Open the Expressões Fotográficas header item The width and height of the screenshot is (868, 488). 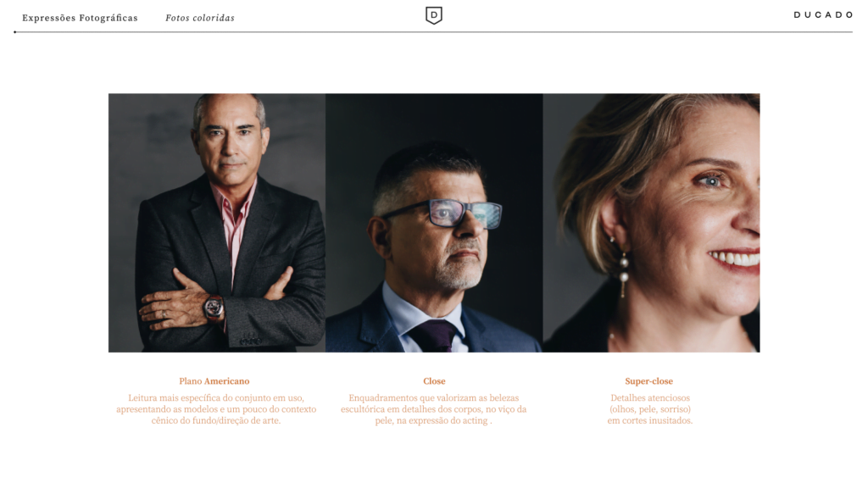pos(80,18)
